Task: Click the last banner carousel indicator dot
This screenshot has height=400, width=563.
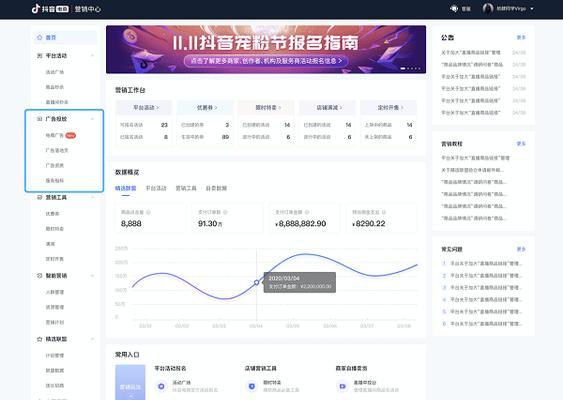Action: (x=419, y=69)
